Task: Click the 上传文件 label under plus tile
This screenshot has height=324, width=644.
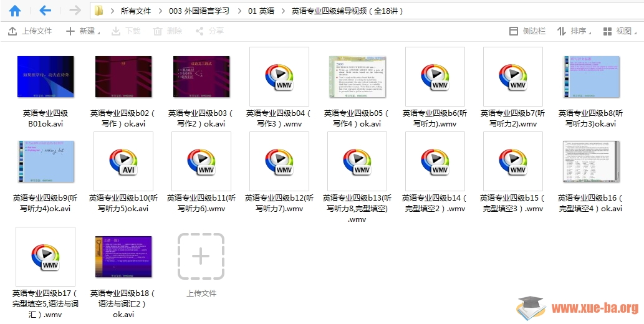Action: (x=201, y=293)
